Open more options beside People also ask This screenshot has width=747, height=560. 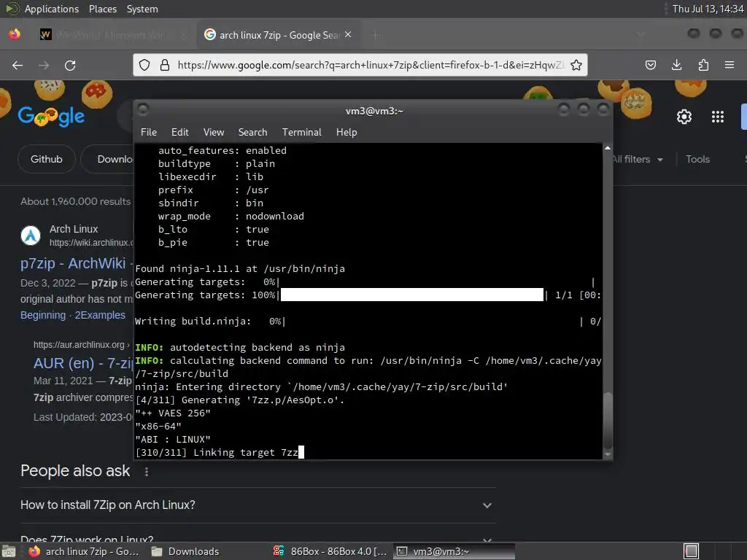[147, 472]
